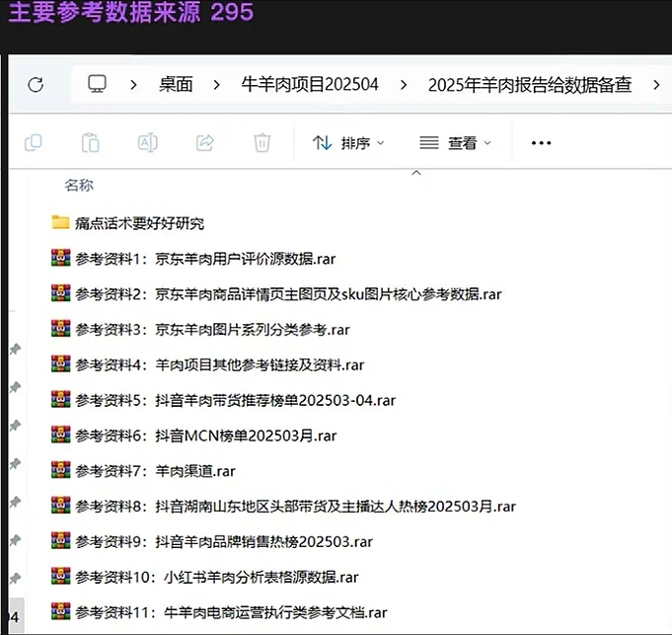Click the rename icon in toolbar

pyautogui.click(x=147, y=143)
